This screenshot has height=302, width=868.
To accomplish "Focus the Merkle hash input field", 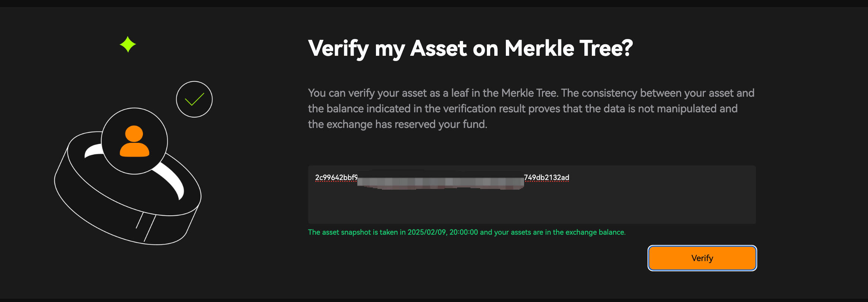I will point(532,195).
